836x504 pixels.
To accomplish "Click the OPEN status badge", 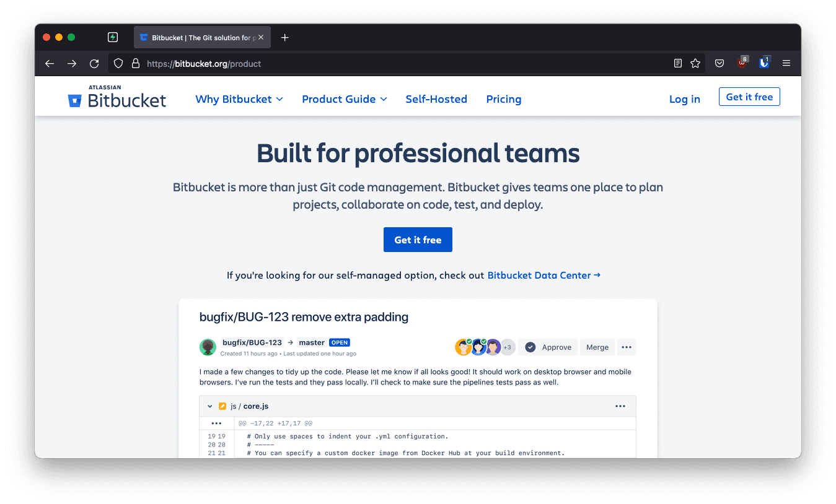I will (340, 342).
